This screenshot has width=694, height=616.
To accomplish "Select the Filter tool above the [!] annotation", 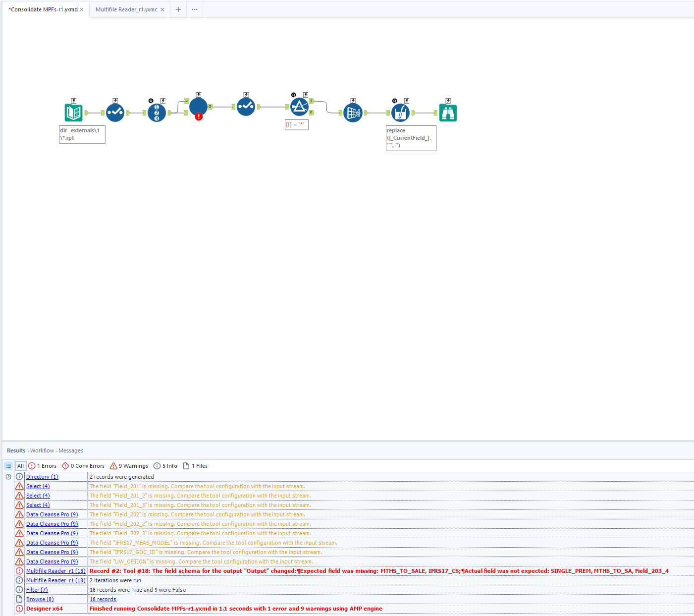I will click(300, 106).
